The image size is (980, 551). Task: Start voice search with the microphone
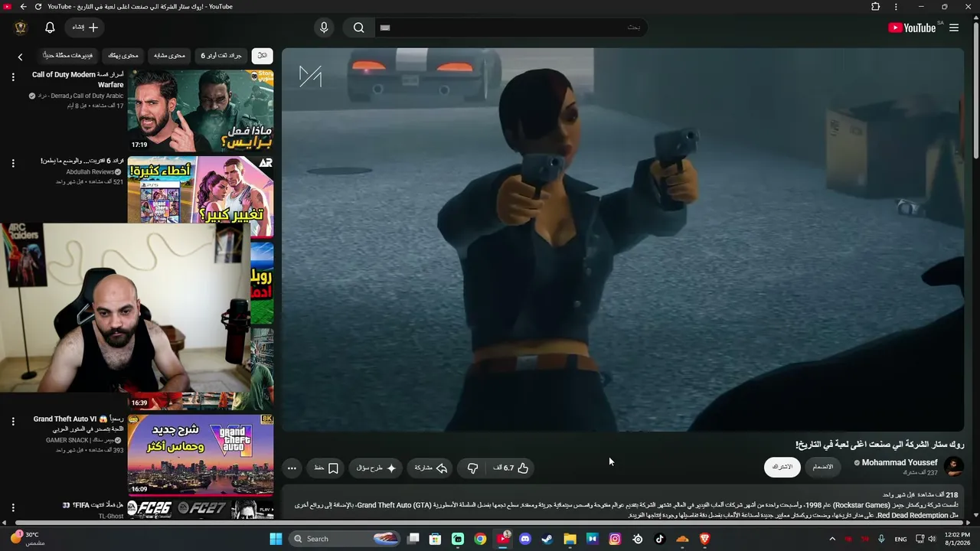click(324, 28)
